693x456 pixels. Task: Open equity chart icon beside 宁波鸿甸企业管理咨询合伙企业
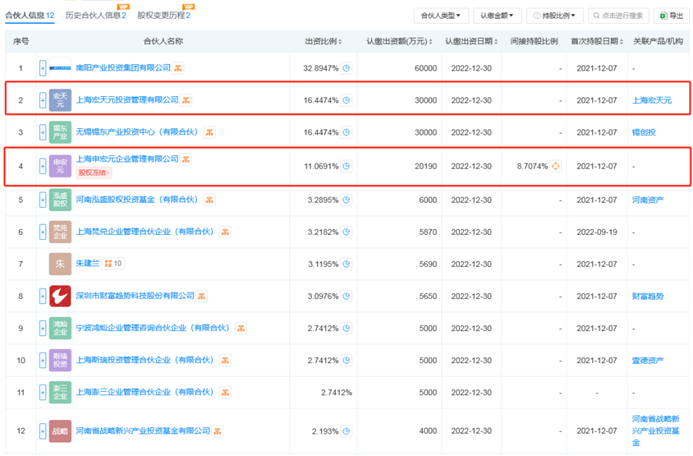point(241,328)
